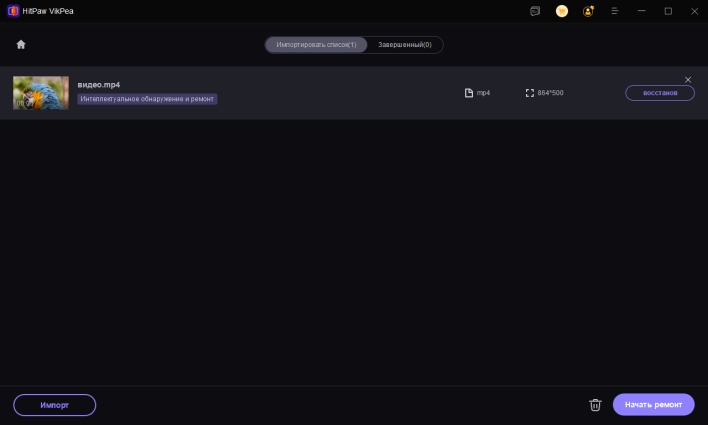Open the видео.mp4 parrot thumbnail

(41, 93)
